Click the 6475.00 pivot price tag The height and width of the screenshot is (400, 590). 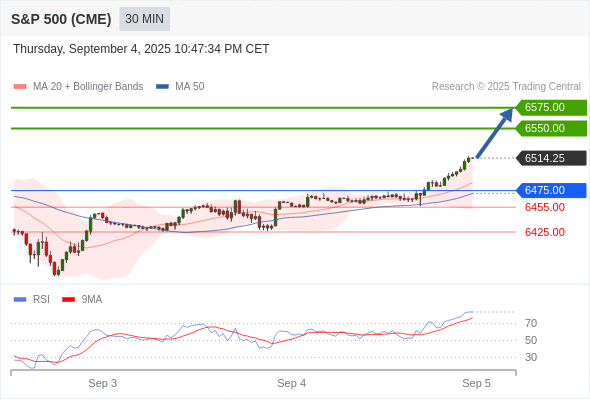(x=551, y=190)
